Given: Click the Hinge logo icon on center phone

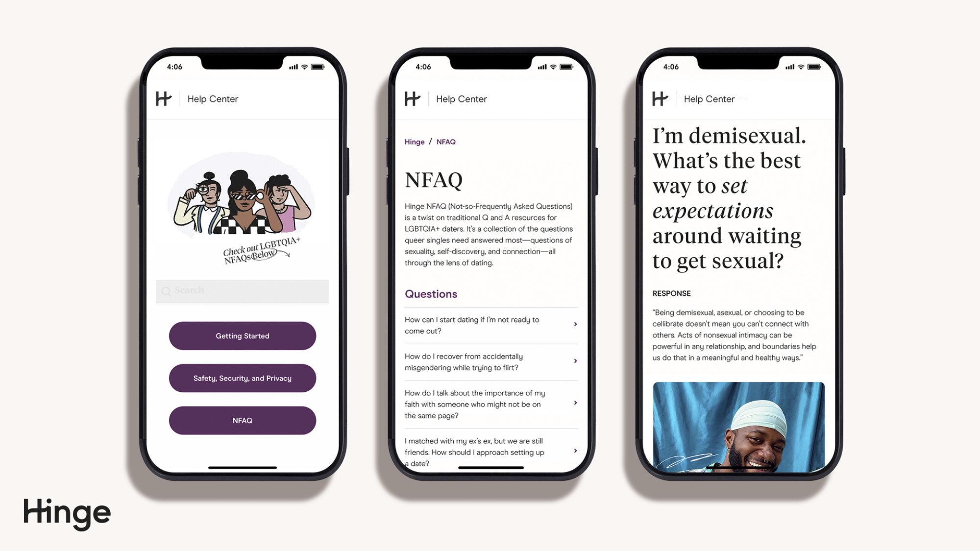Looking at the screenshot, I should tap(411, 99).
